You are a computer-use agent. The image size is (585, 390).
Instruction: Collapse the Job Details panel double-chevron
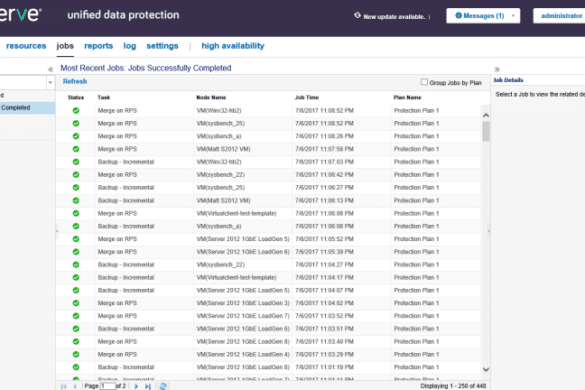coord(497,69)
